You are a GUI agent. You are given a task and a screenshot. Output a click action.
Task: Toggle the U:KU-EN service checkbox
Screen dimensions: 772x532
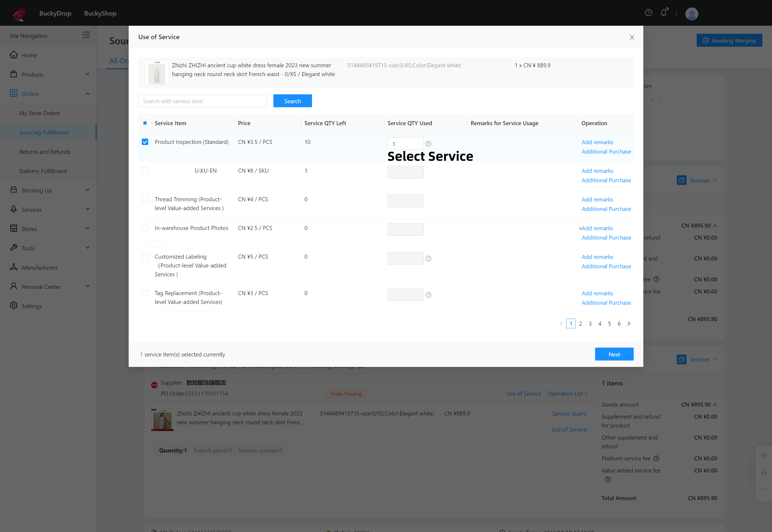click(x=145, y=170)
